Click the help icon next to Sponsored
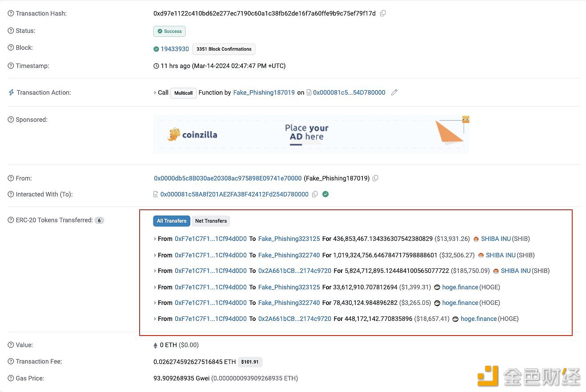The height and width of the screenshot is (392, 586). coord(11,120)
